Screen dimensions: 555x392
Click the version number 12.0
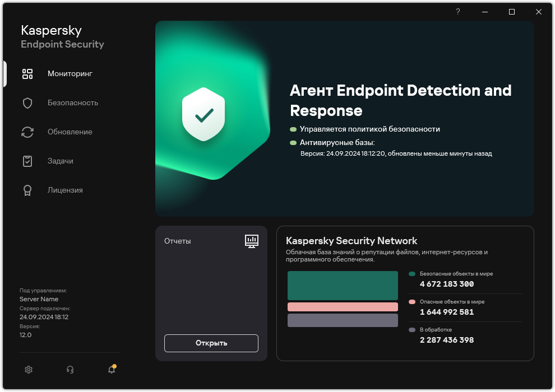[x=25, y=335]
